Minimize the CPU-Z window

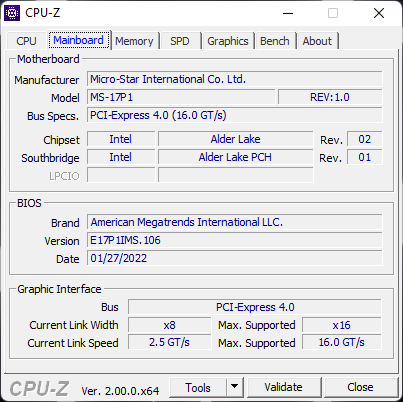(x=288, y=13)
